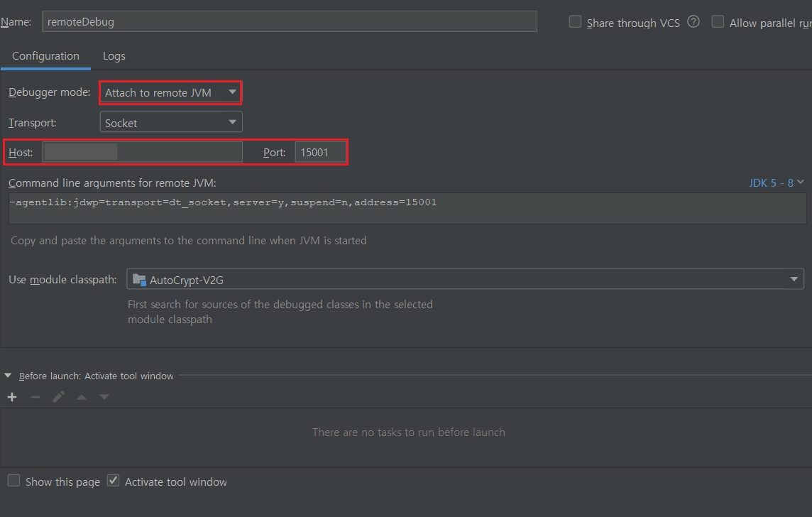Screen dimensions: 812x517
Task: Uncheck the Activate tool window checkbox
Action: (114, 481)
